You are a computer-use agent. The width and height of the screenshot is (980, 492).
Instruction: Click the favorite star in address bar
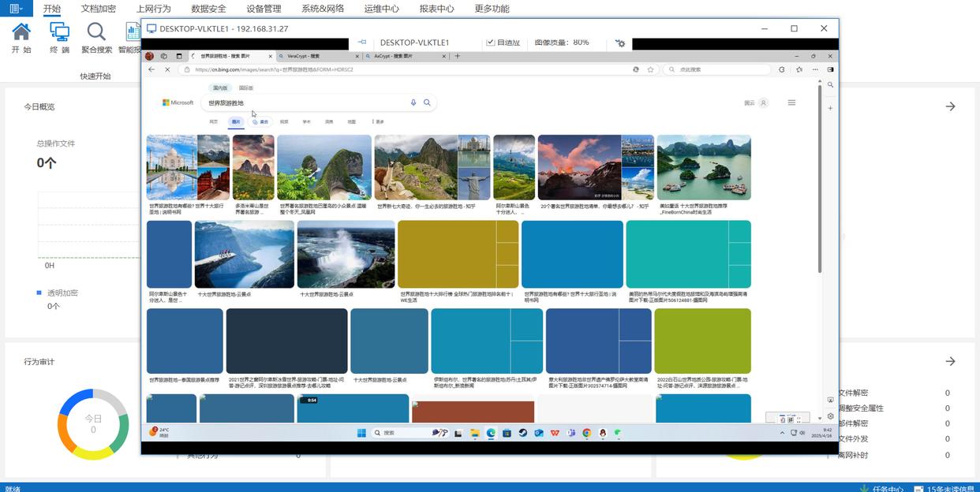[651, 69]
